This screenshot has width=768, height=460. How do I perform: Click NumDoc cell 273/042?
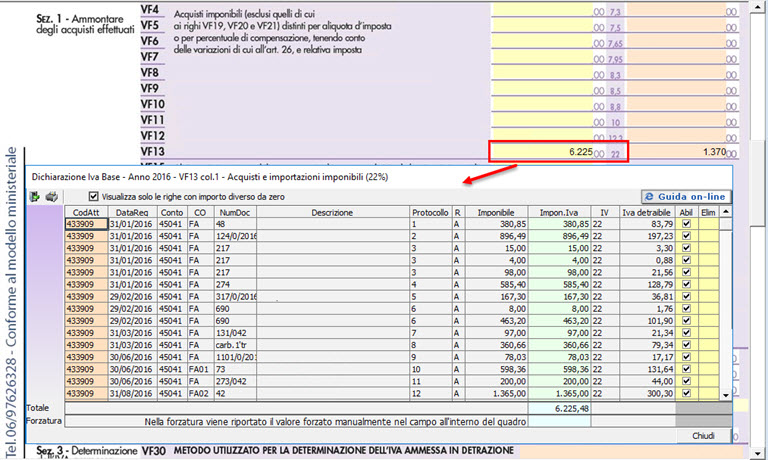(235, 381)
